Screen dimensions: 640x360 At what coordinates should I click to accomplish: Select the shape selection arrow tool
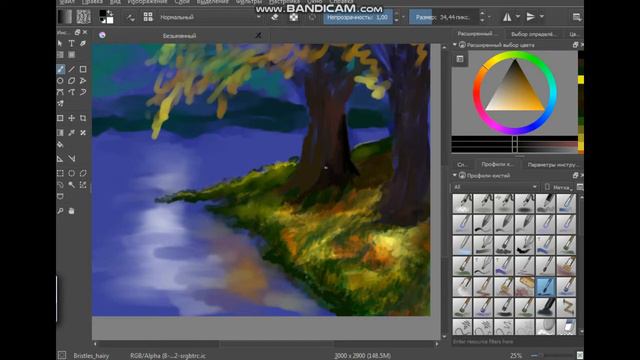click(60, 43)
